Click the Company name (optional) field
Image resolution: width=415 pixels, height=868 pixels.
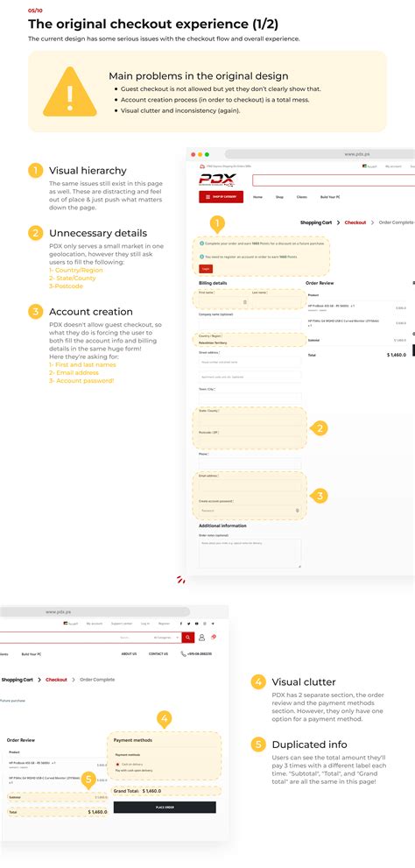pyautogui.click(x=250, y=324)
